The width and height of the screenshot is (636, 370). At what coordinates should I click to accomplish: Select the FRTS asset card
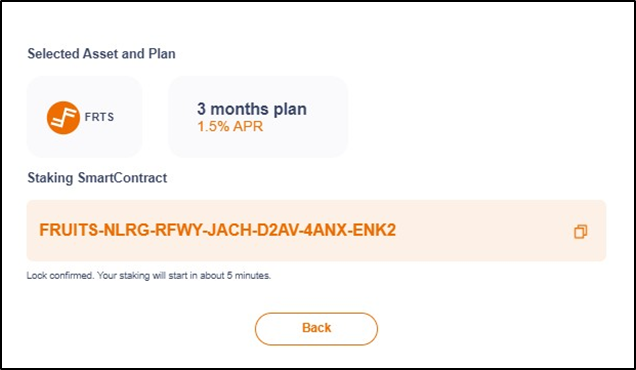(84, 117)
